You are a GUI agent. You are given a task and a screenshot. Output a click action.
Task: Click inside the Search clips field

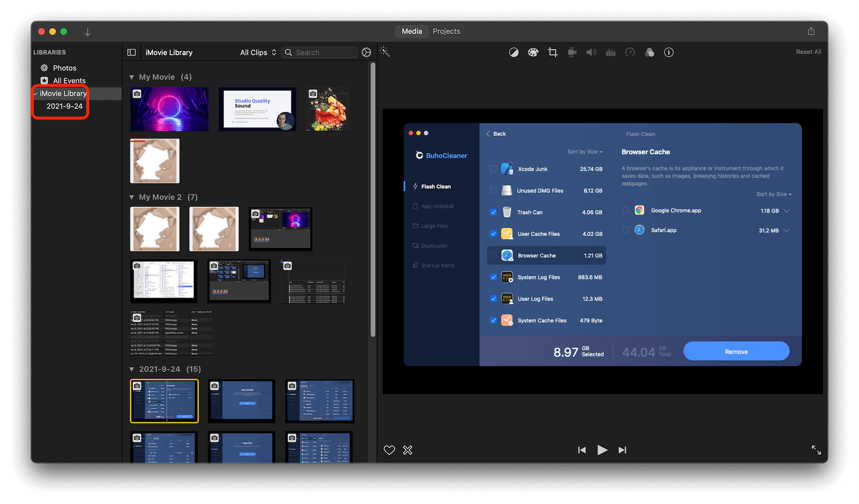(319, 52)
